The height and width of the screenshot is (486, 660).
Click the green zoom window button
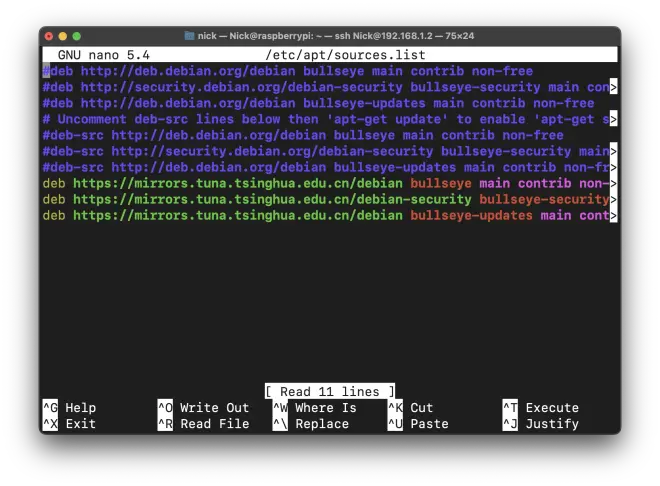tap(77, 36)
